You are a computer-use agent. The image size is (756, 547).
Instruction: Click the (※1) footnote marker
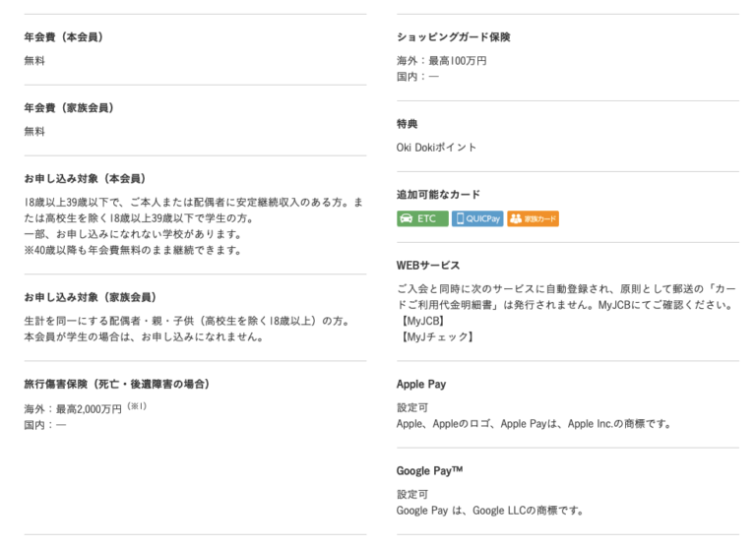[x=137, y=406]
